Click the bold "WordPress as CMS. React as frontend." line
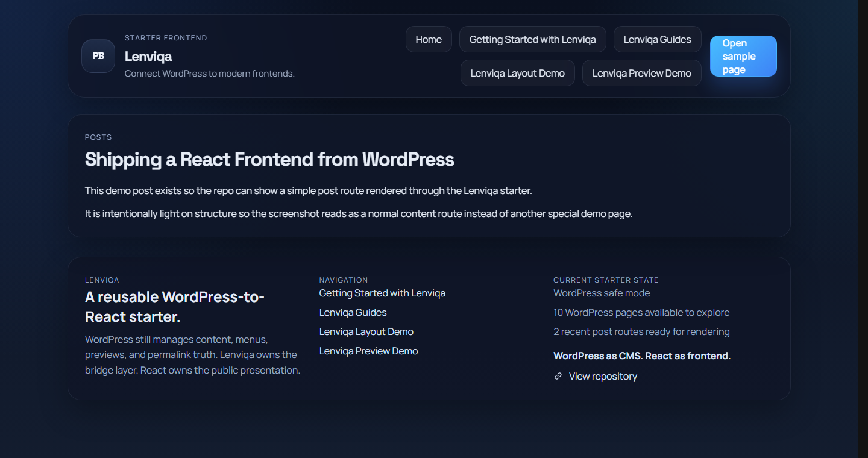 tap(642, 356)
